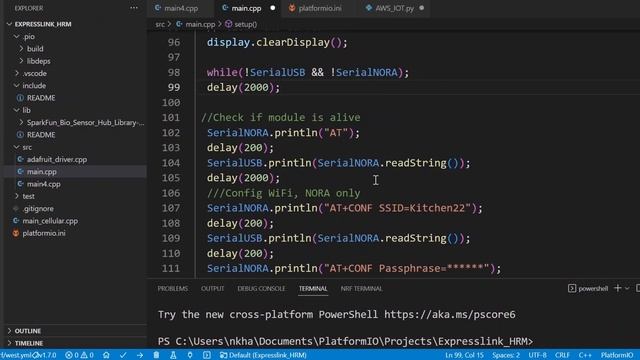Open PlatformIO Serial Monitor plug icon
The height and width of the screenshot is (360, 640).
point(190,355)
